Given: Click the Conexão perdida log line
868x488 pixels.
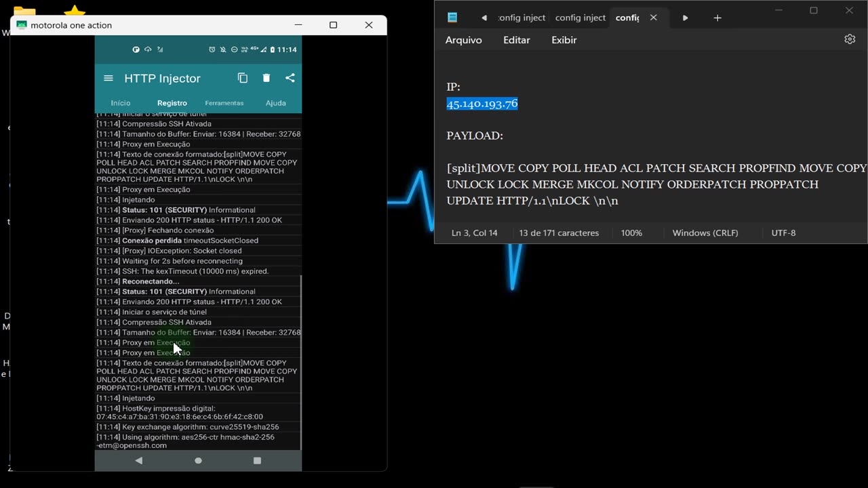Looking at the screenshot, I should point(198,241).
